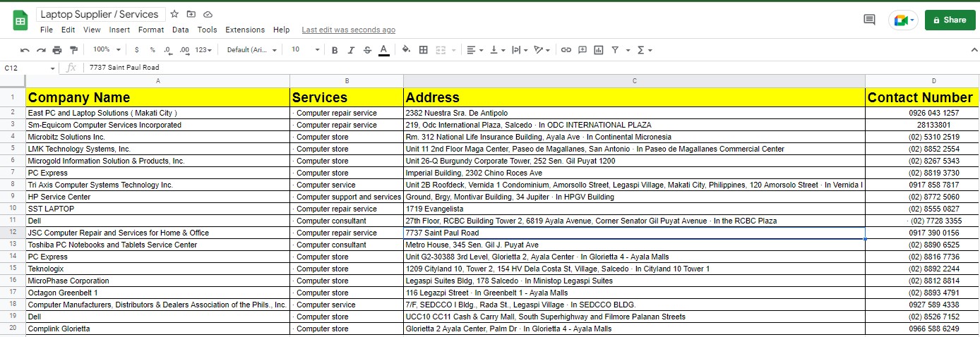Select the column C header
The image size is (980, 337).
pyautogui.click(x=634, y=81)
